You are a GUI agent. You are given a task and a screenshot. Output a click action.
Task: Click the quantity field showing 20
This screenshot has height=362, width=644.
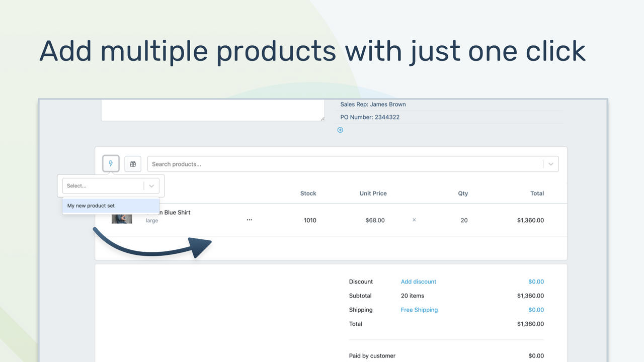pos(464,220)
